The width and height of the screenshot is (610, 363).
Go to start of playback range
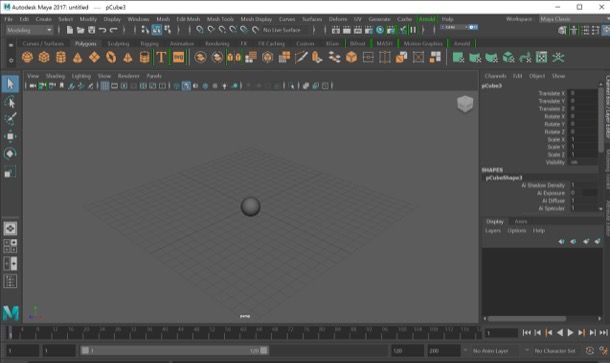(526, 333)
